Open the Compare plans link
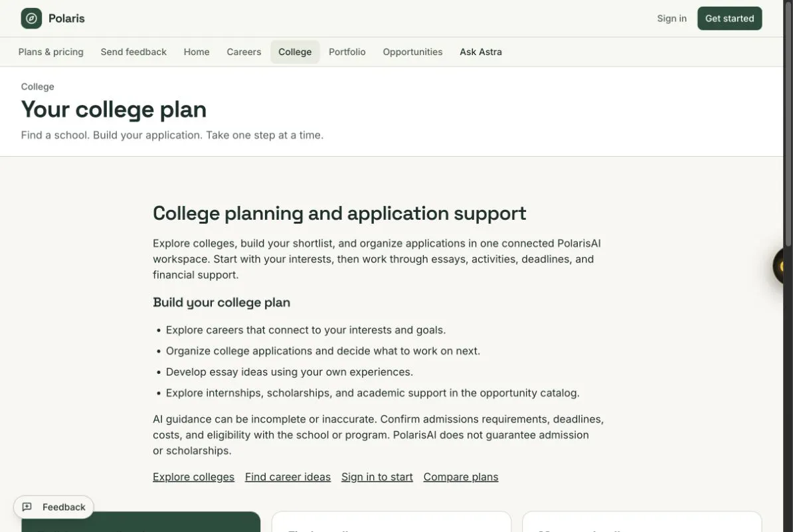 click(x=461, y=477)
